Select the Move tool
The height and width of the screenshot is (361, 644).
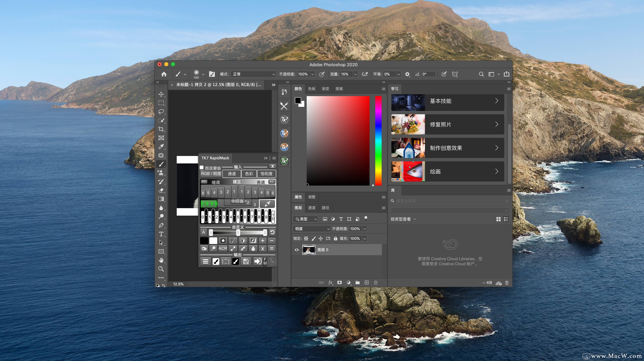(161, 94)
